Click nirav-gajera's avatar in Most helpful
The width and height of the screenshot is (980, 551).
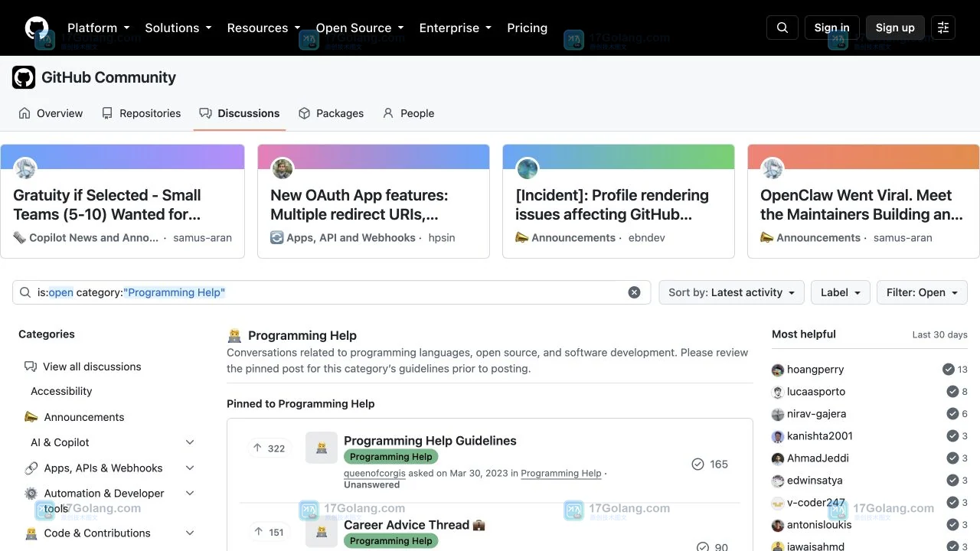(x=778, y=414)
